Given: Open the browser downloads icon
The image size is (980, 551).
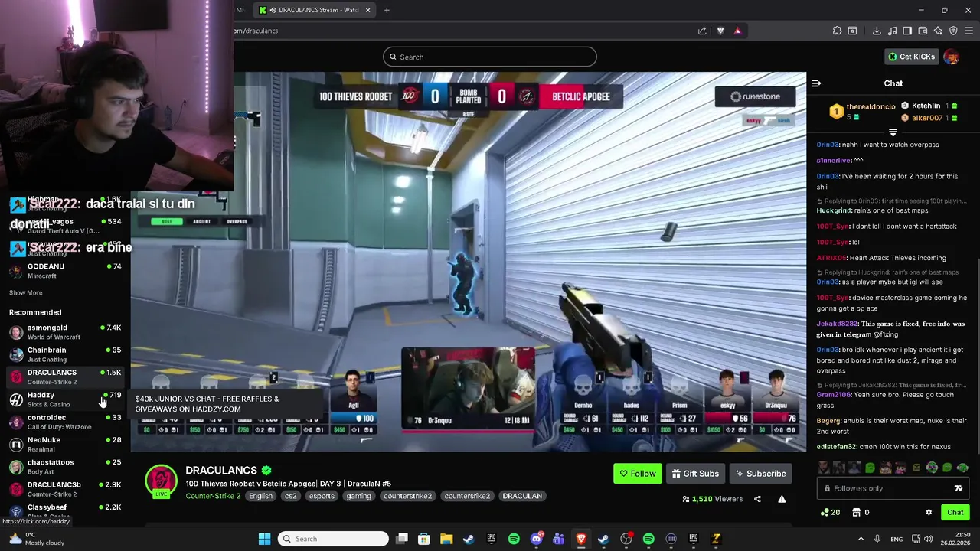Looking at the screenshot, I should pyautogui.click(x=877, y=31).
